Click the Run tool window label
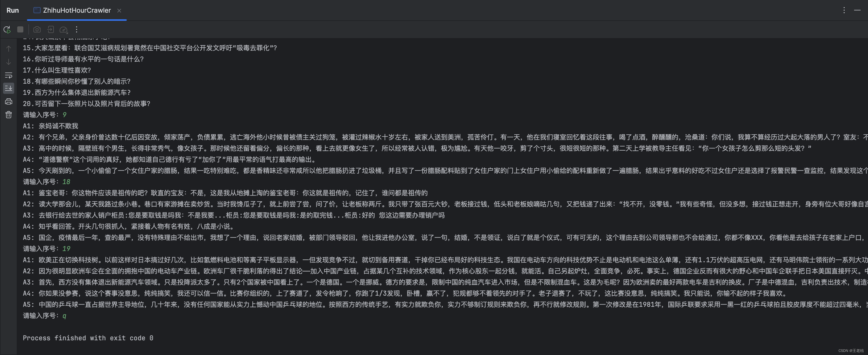The image size is (868, 355). pos(12,10)
